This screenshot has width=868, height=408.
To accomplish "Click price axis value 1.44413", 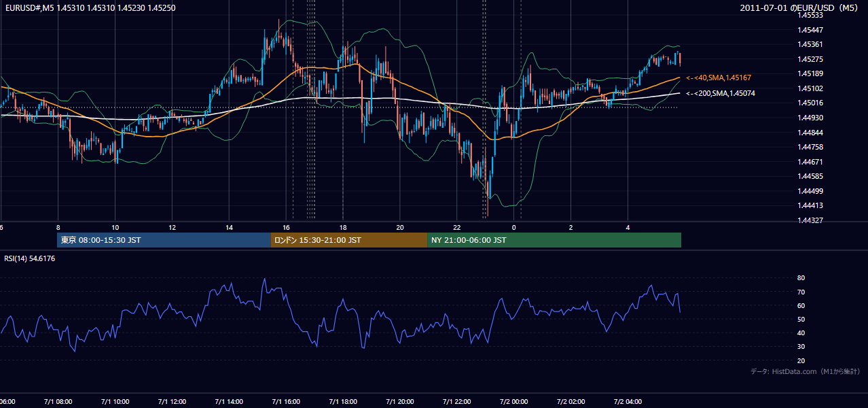I will pos(811,205).
